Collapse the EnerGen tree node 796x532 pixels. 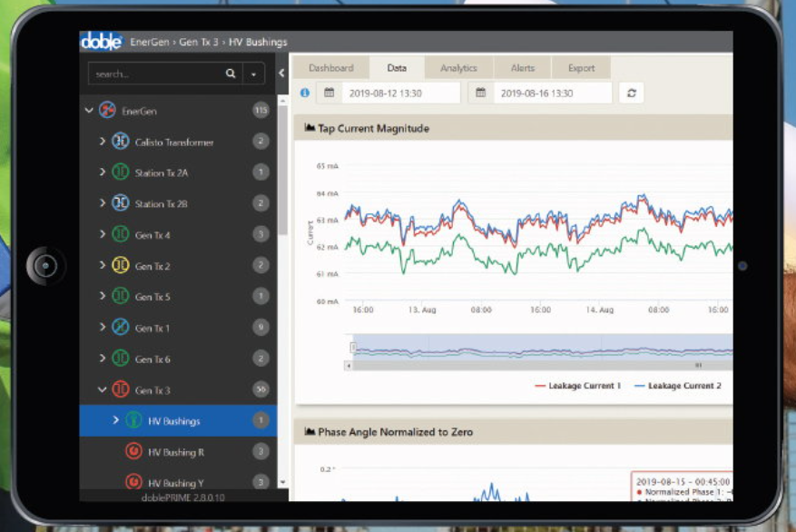tap(89, 111)
